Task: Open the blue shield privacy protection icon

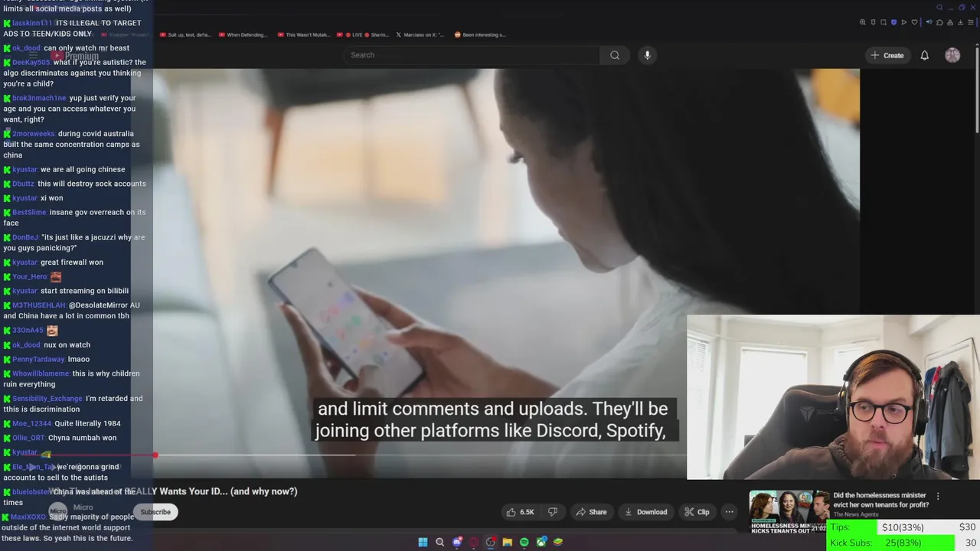Action: tap(893, 22)
